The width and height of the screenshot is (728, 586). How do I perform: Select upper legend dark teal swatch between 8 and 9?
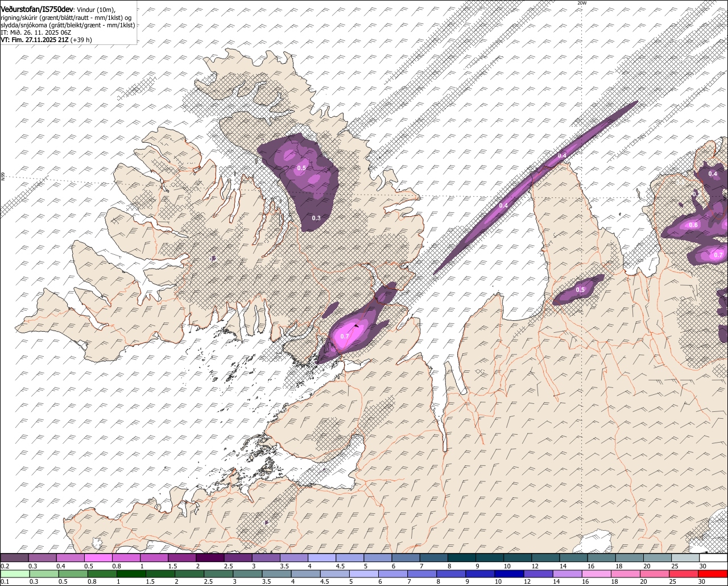click(461, 558)
